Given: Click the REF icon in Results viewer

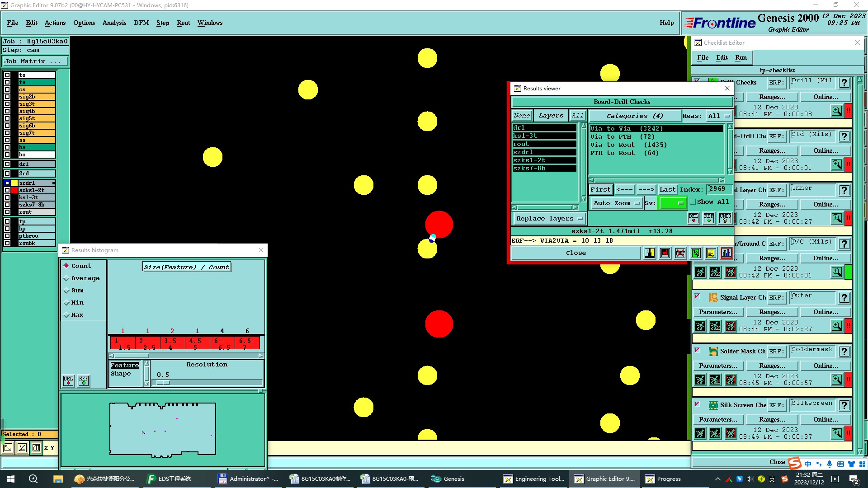Looking at the screenshot, I should pyautogui.click(x=709, y=218).
